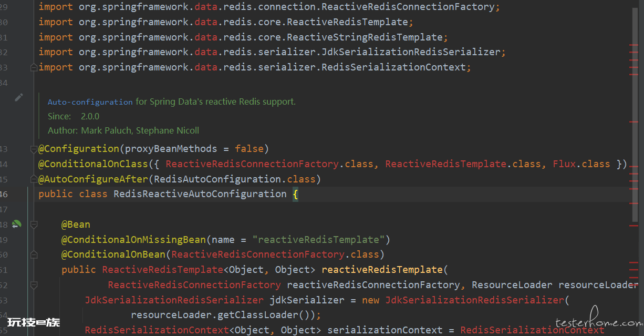Click Flux.class in the @ConditionalOnClass list
This screenshot has height=336, width=644.
[581, 164]
